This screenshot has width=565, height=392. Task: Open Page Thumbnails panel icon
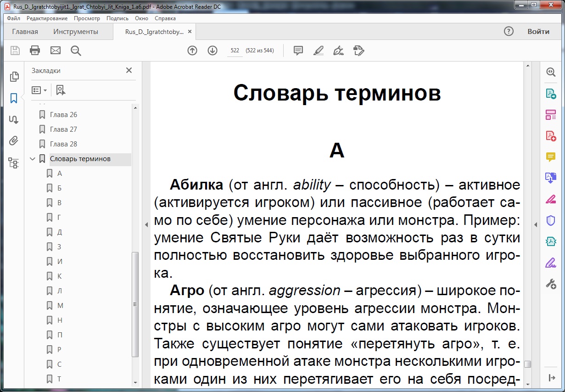click(x=14, y=77)
